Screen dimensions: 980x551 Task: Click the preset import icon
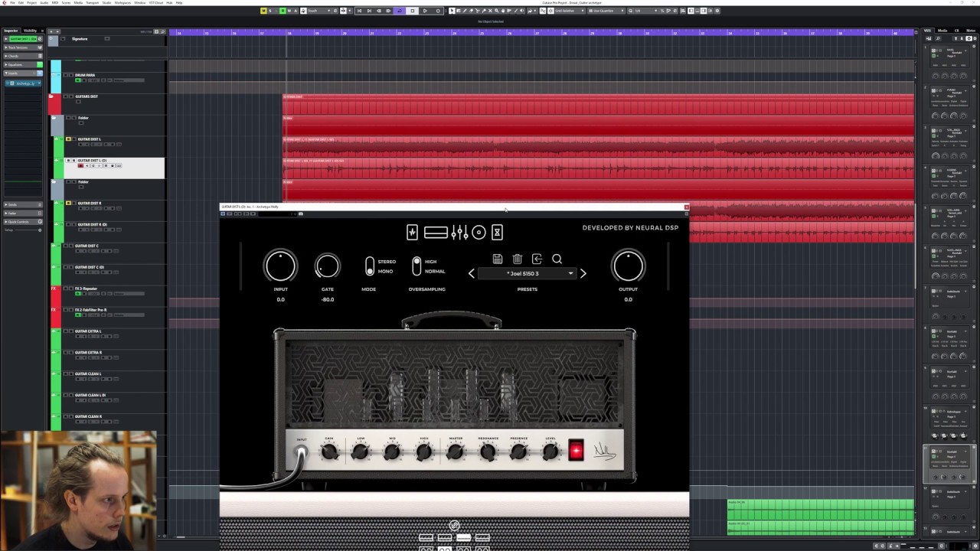click(537, 259)
